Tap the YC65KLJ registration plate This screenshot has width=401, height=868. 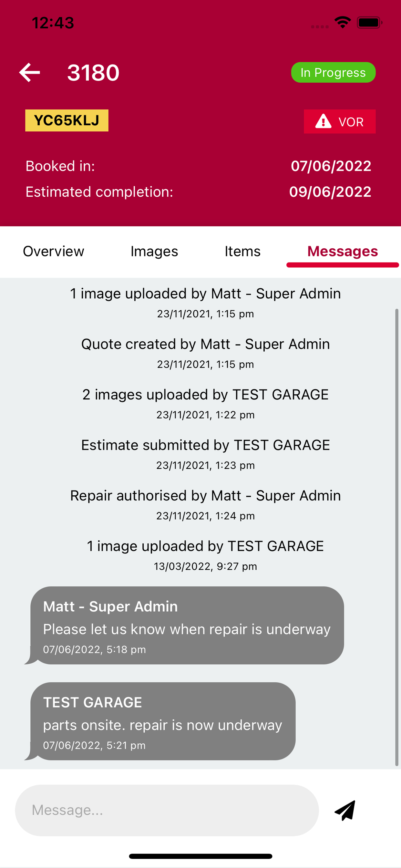(67, 120)
